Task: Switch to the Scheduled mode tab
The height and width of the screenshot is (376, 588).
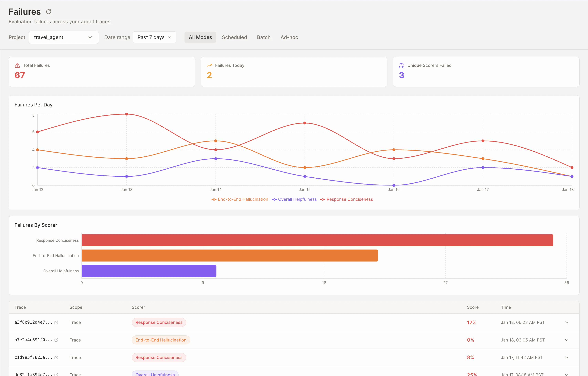Action: coord(234,37)
